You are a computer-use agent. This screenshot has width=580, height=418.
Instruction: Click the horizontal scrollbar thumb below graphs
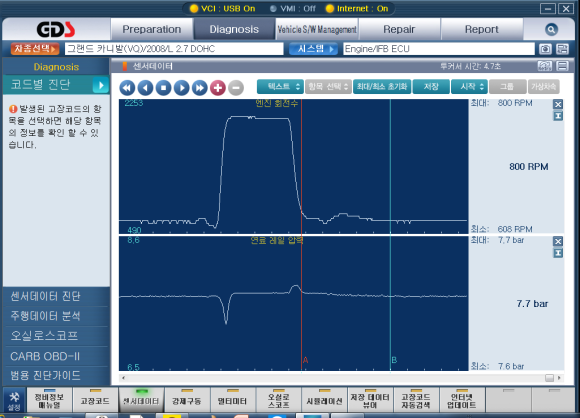click(x=549, y=378)
